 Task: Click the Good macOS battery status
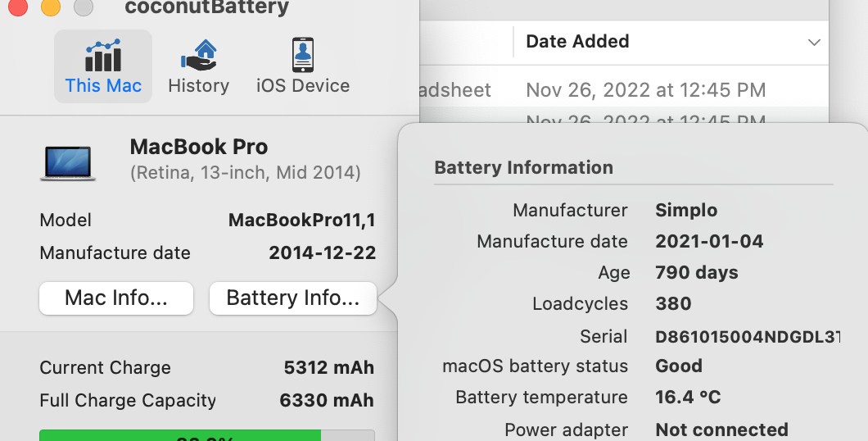(679, 366)
